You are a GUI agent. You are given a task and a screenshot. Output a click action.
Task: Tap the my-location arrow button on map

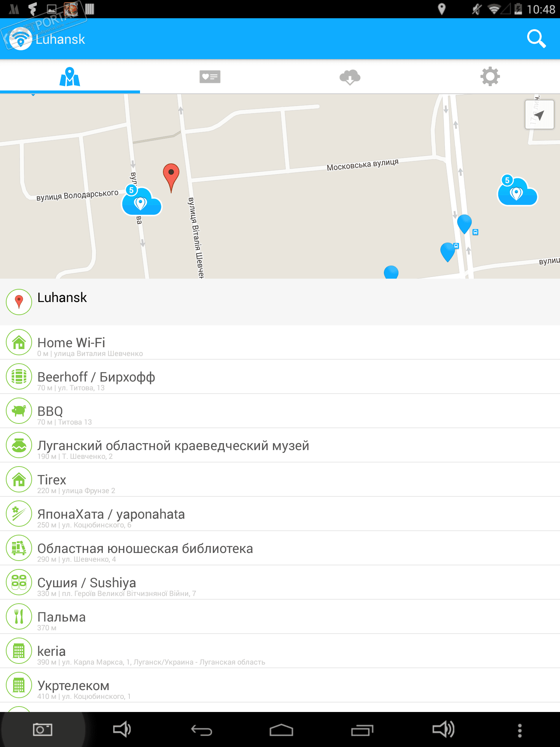(539, 115)
